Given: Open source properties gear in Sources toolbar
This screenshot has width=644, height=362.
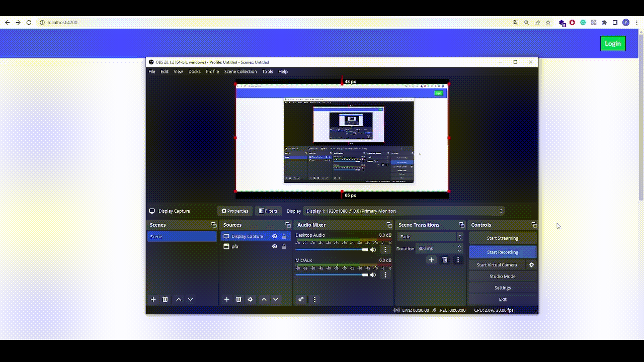Looking at the screenshot, I should [250, 299].
